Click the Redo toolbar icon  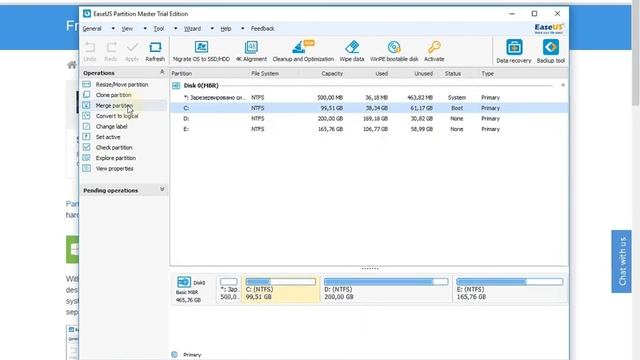tap(111, 47)
